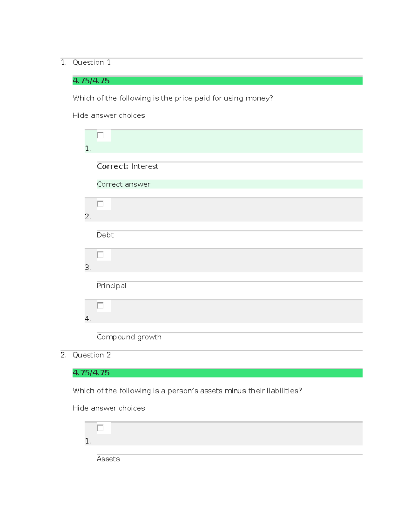Tick the checkbox for Debt answer
Viewport: 411px width, 532px height.
pyautogui.click(x=100, y=204)
